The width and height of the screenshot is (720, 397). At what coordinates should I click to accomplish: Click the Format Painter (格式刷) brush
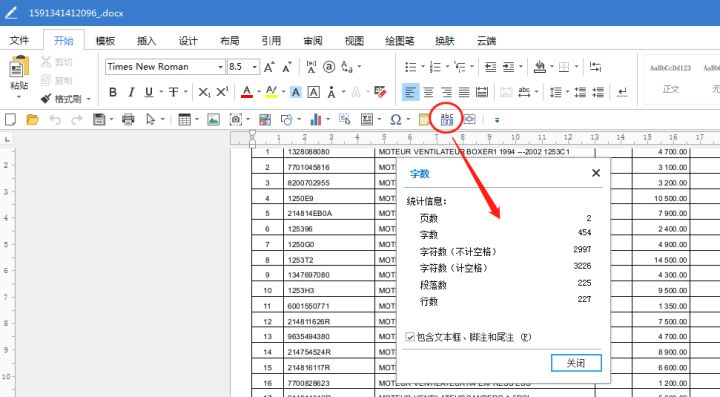coord(46,99)
